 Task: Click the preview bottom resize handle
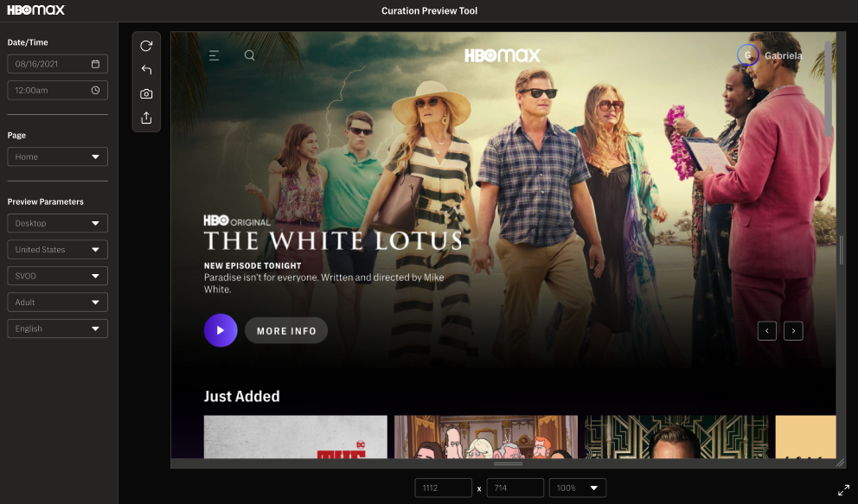coord(508,464)
